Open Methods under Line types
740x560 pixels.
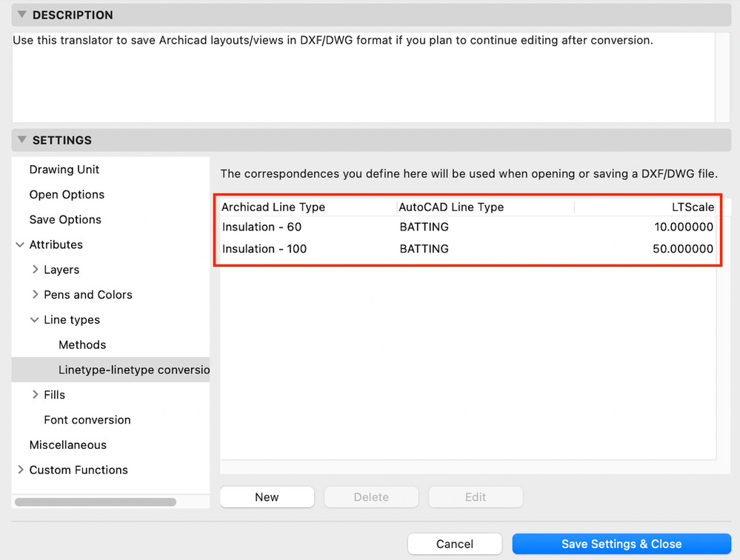coord(82,345)
